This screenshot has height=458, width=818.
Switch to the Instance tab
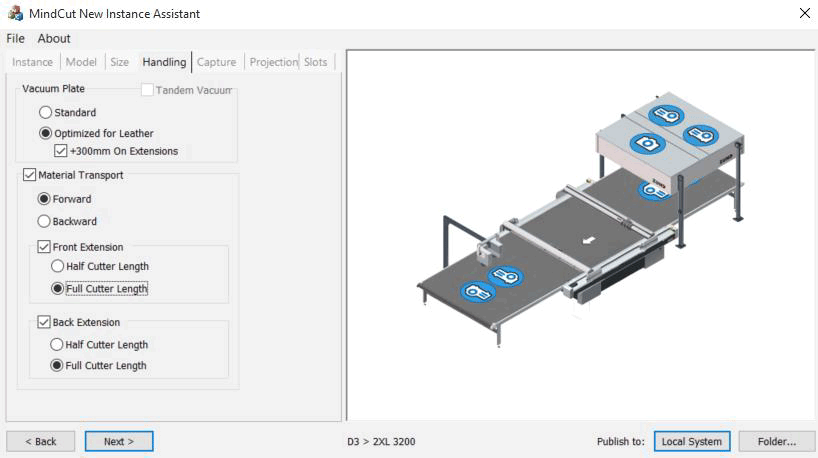[x=32, y=62]
